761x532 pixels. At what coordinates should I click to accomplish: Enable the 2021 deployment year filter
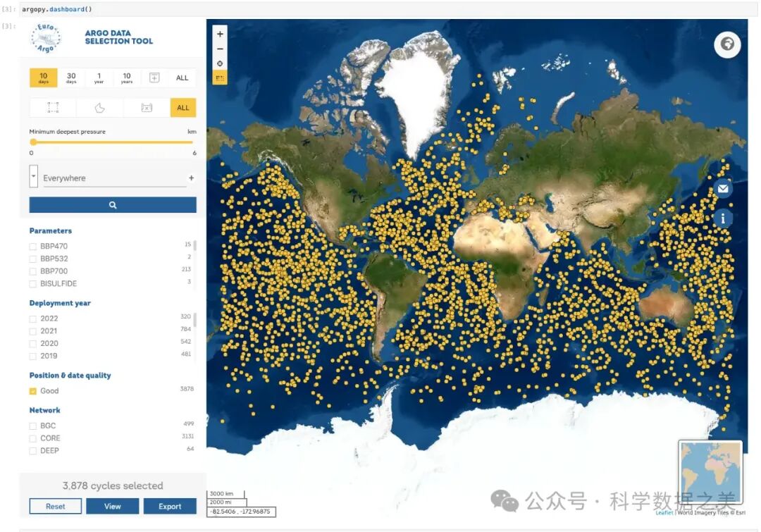point(33,331)
